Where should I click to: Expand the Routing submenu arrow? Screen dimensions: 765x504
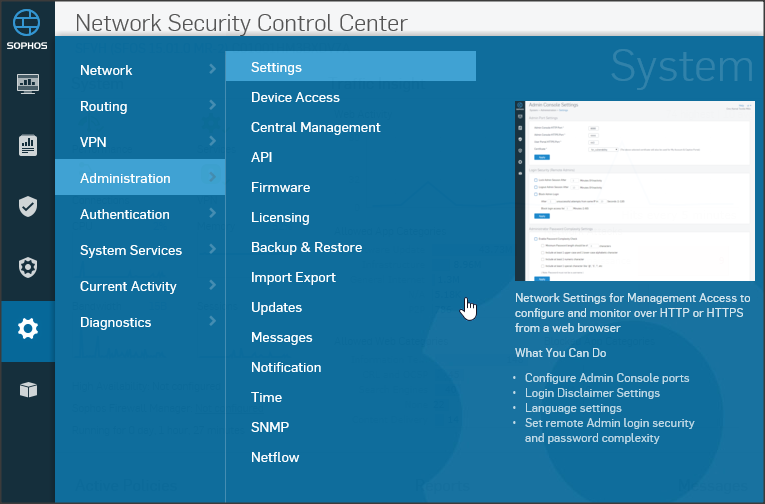click(x=212, y=105)
